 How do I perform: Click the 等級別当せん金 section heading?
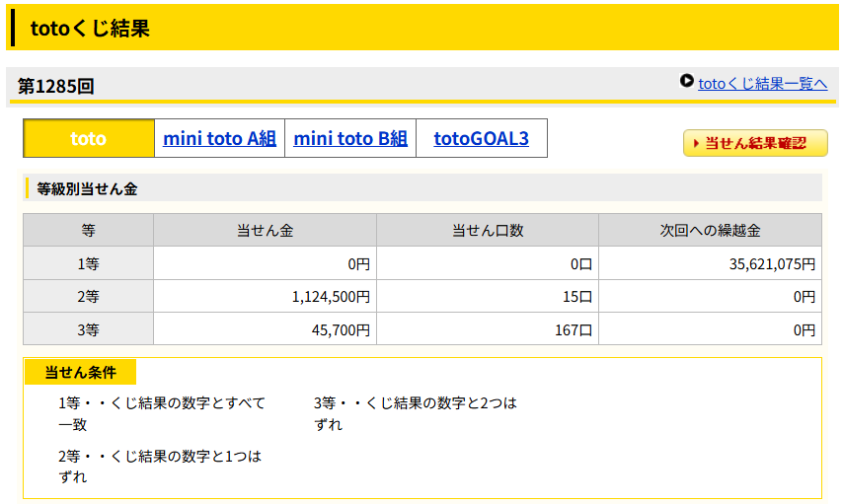87,189
